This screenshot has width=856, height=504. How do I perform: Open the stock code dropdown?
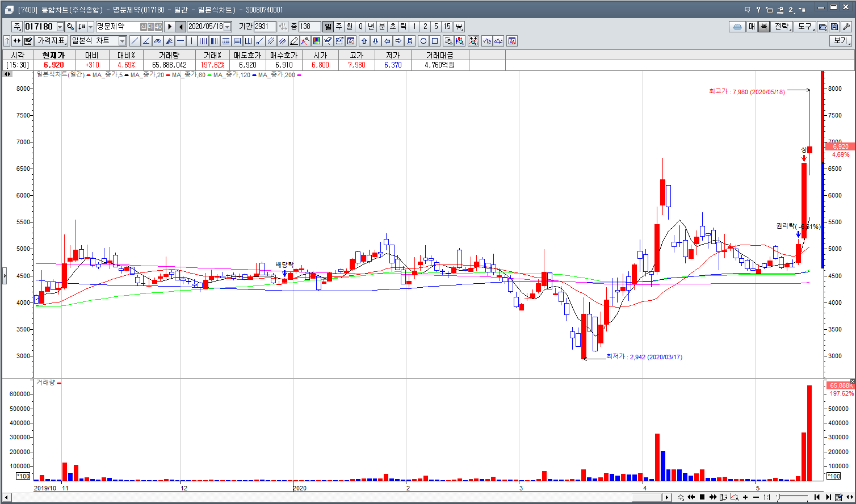[x=60, y=27]
